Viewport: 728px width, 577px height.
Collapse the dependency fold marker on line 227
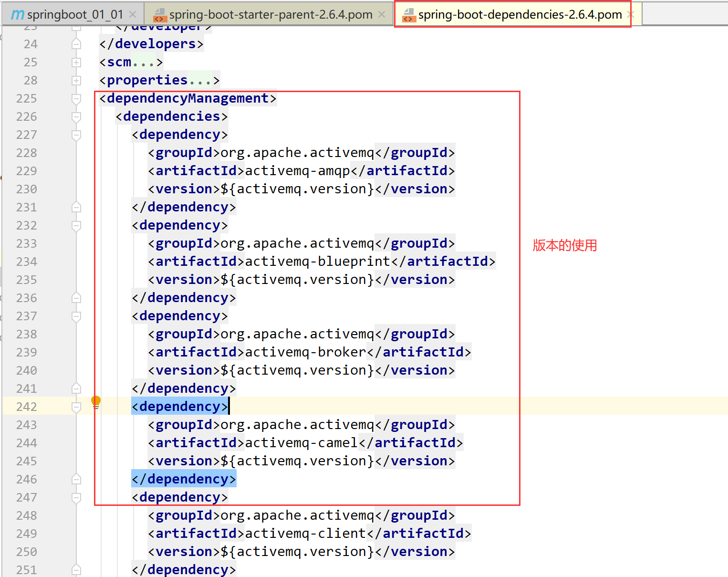[76, 135]
